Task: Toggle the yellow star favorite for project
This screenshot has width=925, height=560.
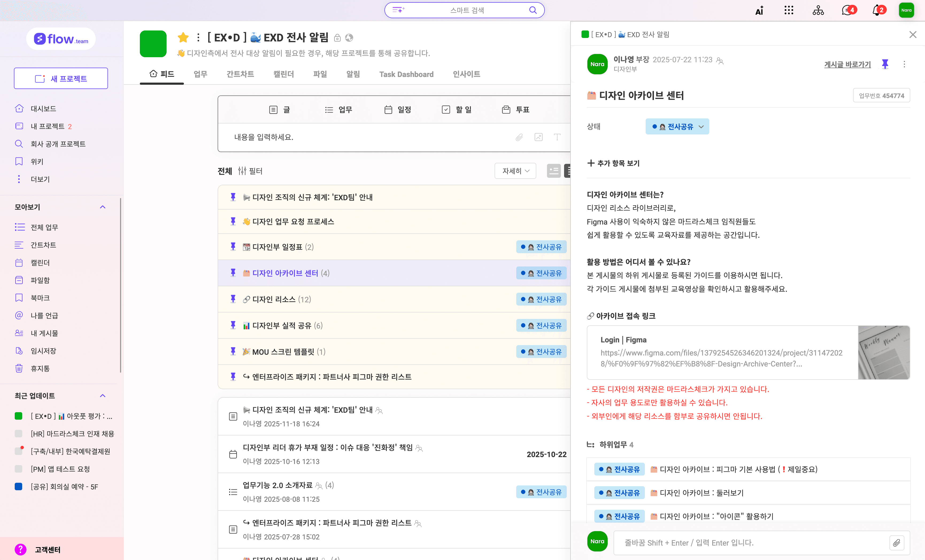Action: click(183, 37)
